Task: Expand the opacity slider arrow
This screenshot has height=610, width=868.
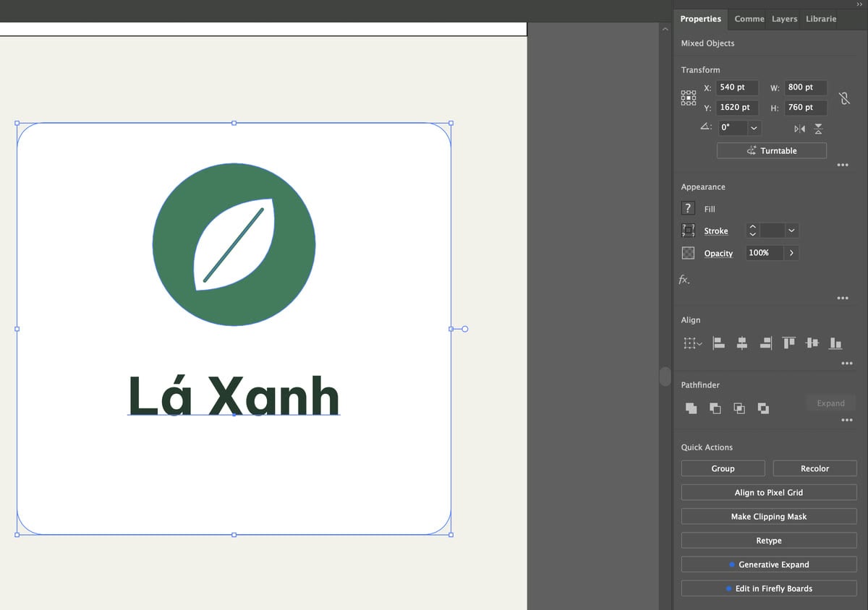Action: point(791,253)
